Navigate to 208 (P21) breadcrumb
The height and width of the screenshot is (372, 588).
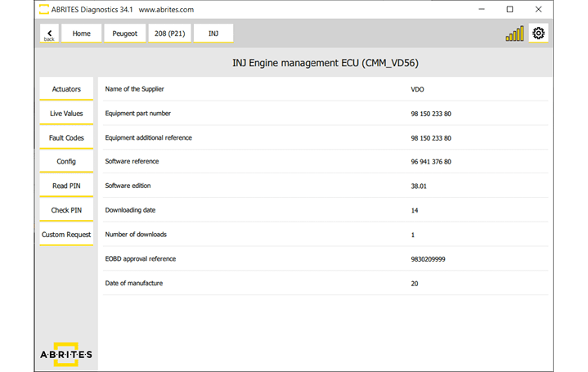[168, 34]
